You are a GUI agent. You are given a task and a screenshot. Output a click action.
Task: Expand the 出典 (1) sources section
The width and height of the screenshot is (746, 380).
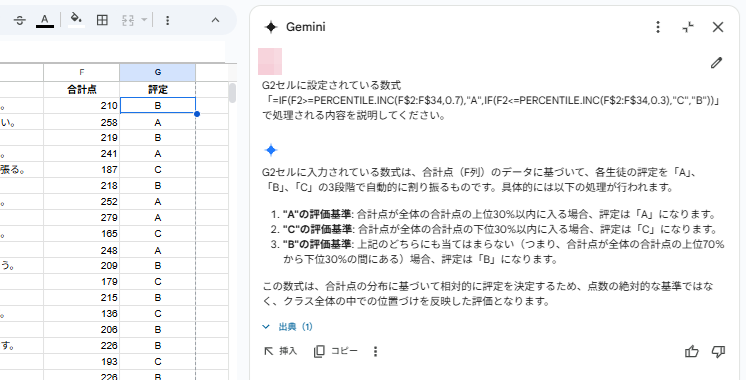(288, 327)
